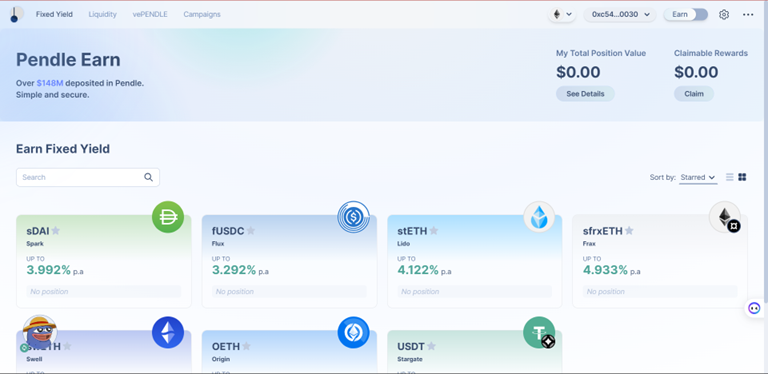Open the stETH Lido pool card
The width and height of the screenshot is (768, 374).
click(475, 261)
